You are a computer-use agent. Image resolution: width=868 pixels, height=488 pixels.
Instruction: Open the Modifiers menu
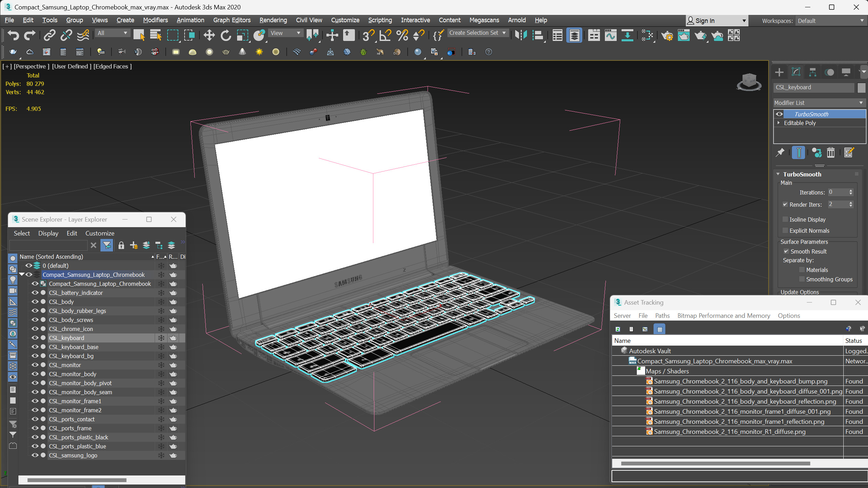click(155, 20)
